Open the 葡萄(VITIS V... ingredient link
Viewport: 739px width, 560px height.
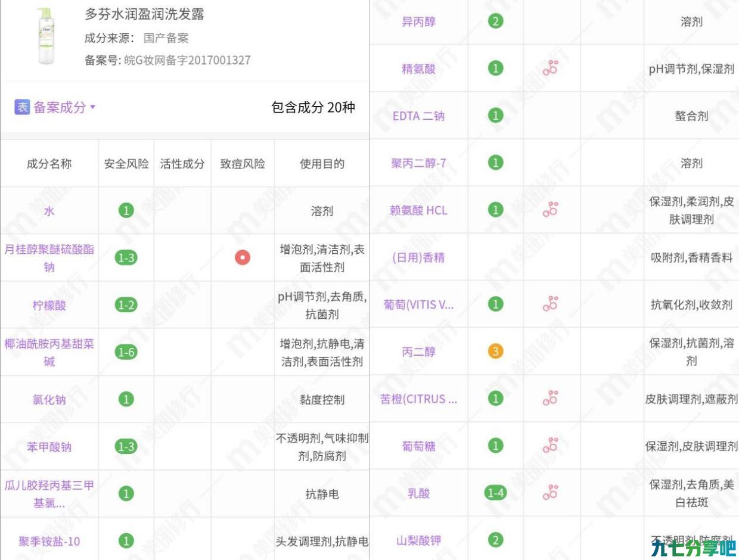[418, 304]
